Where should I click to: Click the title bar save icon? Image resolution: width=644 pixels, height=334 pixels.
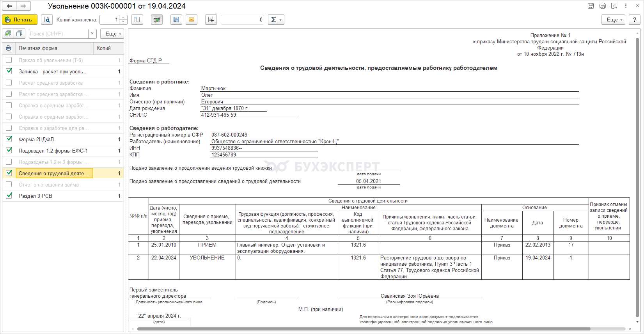coord(591,6)
